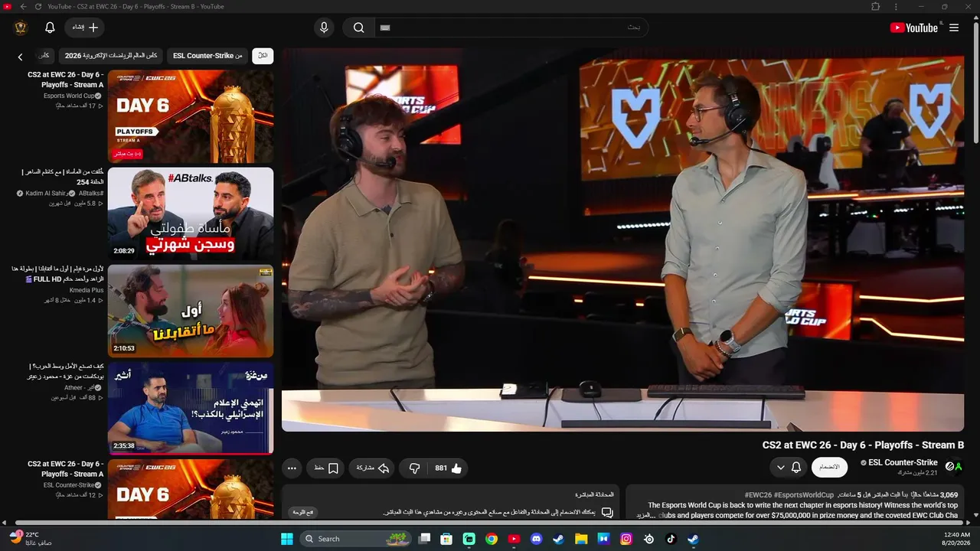Open the account avatar menu

tap(21, 28)
